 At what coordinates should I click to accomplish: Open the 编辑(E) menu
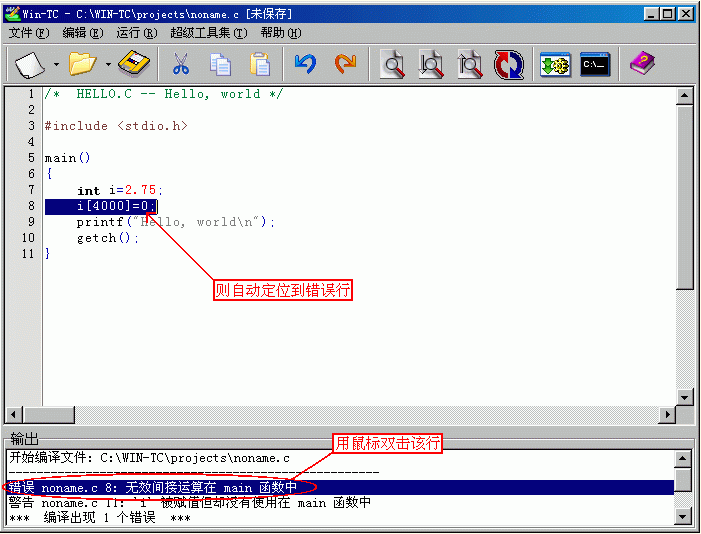(83, 33)
